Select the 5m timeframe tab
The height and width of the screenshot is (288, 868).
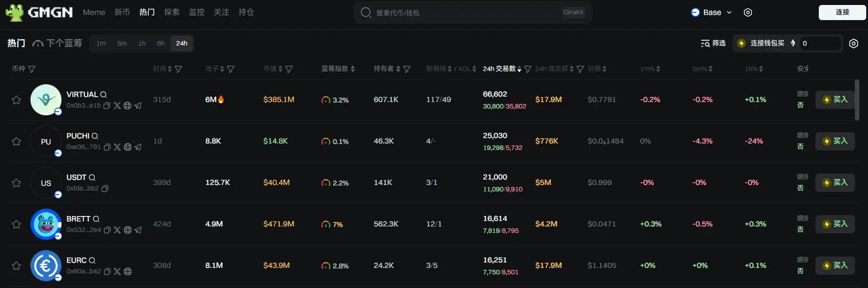[122, 43]
